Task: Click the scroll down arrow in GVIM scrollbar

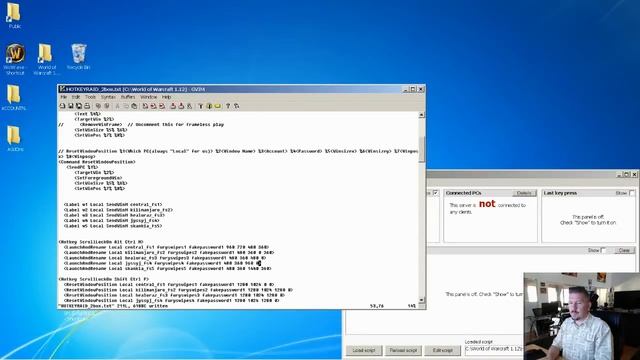Action: point(422,300)
